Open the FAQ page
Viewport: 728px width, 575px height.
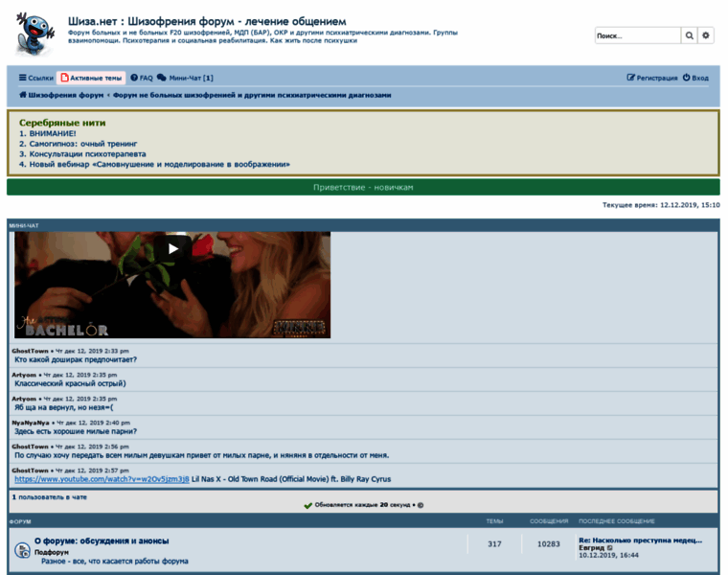tap(142, 78)
